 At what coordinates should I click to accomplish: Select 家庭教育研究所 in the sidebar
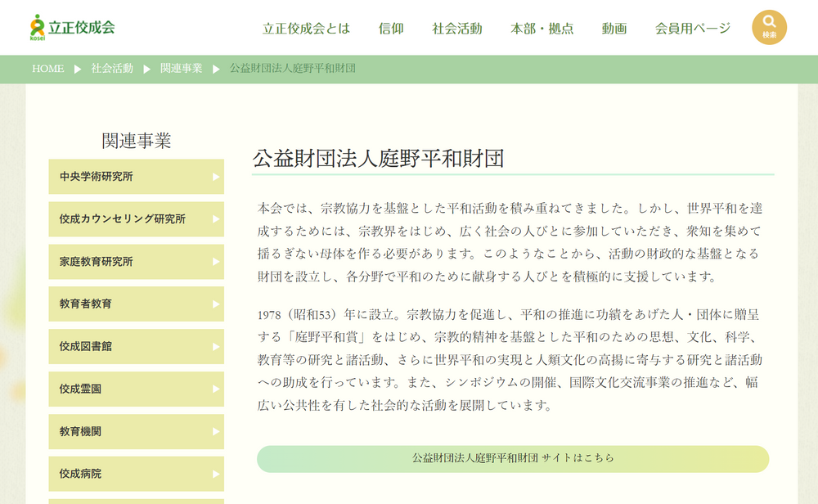pyautogui.click(x=136, y=262)
